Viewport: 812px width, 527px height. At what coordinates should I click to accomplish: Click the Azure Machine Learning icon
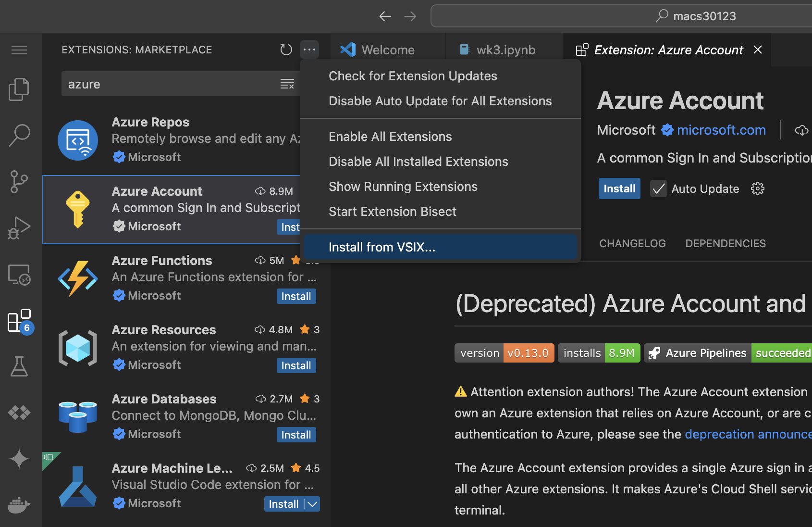[x=78, y=487]
